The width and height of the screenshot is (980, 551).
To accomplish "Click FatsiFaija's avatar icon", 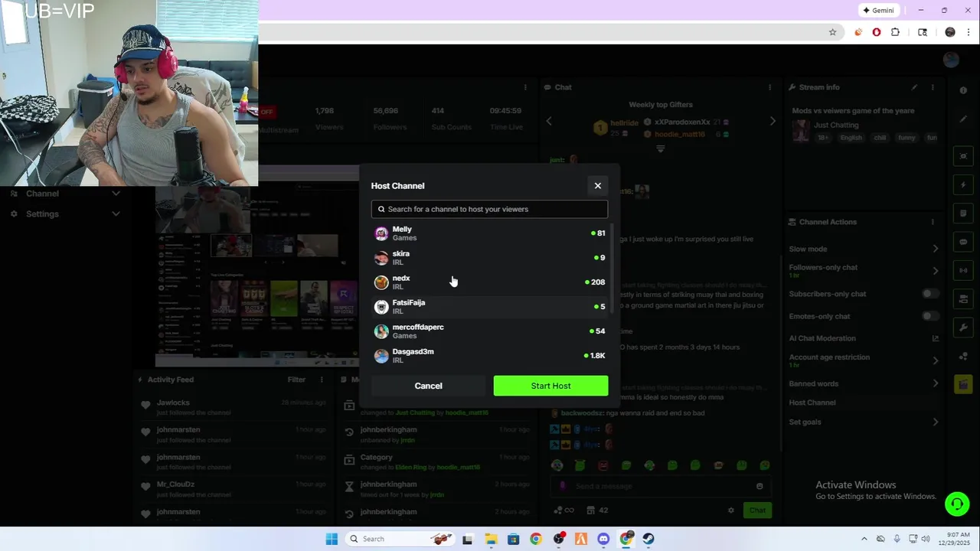I will (381, 307).
